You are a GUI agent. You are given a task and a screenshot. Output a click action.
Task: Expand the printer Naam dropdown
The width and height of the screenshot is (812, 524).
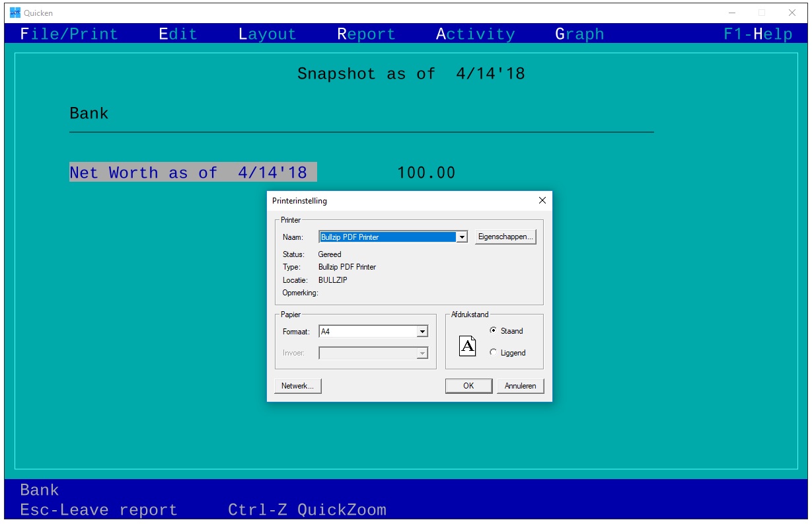click(x=462, y=237)
